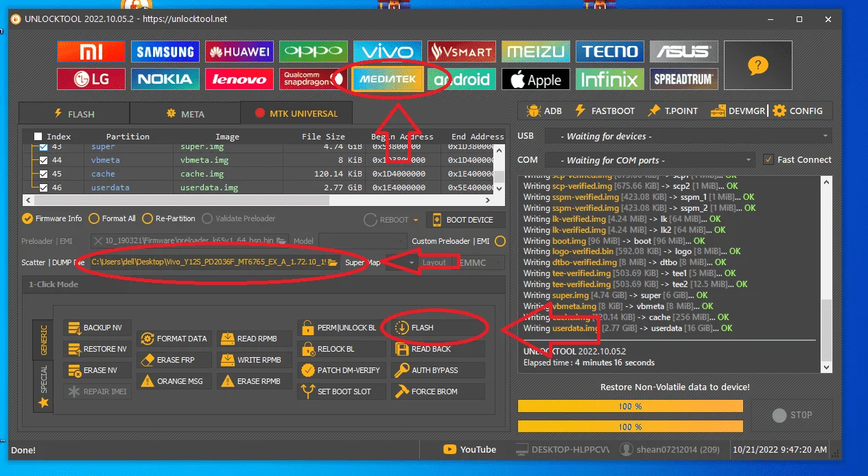Uncheck partition 44 vbmeta checkbox
Screen dimensions: 868x476
tap(44, 160)
